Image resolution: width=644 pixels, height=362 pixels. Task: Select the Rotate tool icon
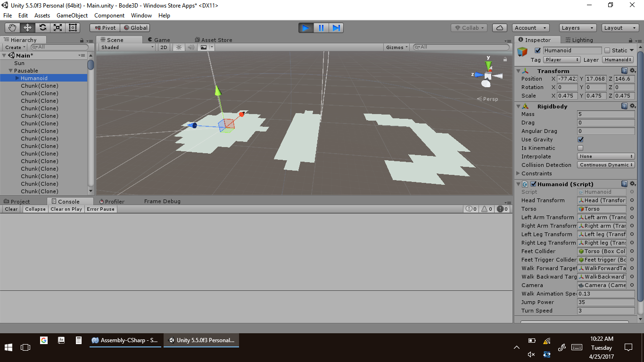coord(42,28)
